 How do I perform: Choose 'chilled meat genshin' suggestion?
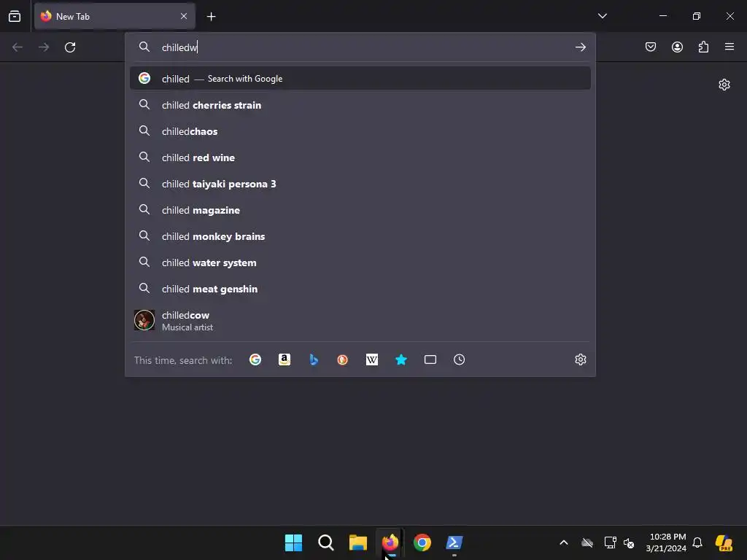pyautogui.click(x=360, y=289)
